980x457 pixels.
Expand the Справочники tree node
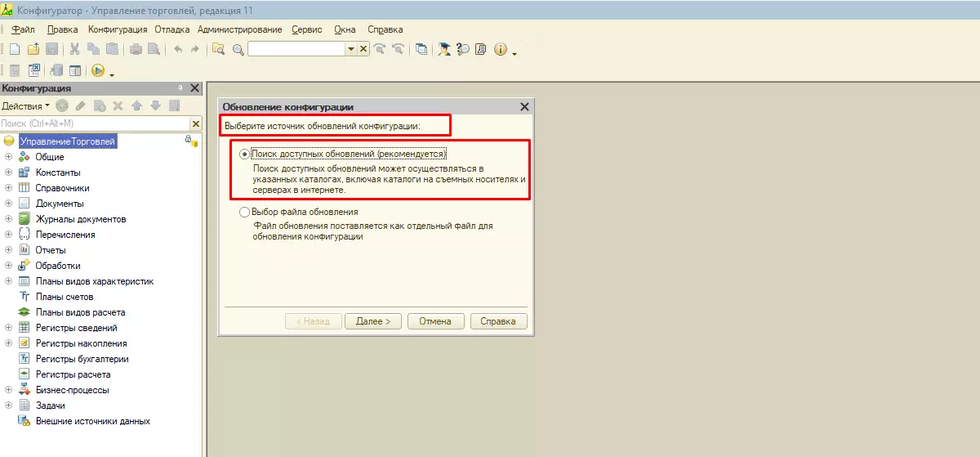8,188
